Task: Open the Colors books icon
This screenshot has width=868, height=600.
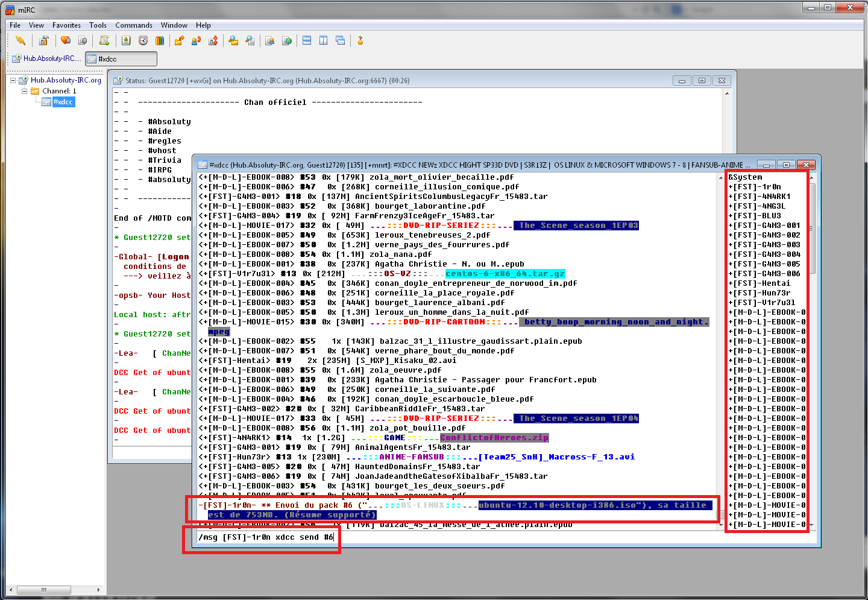Action: click(x=160, y=40)
